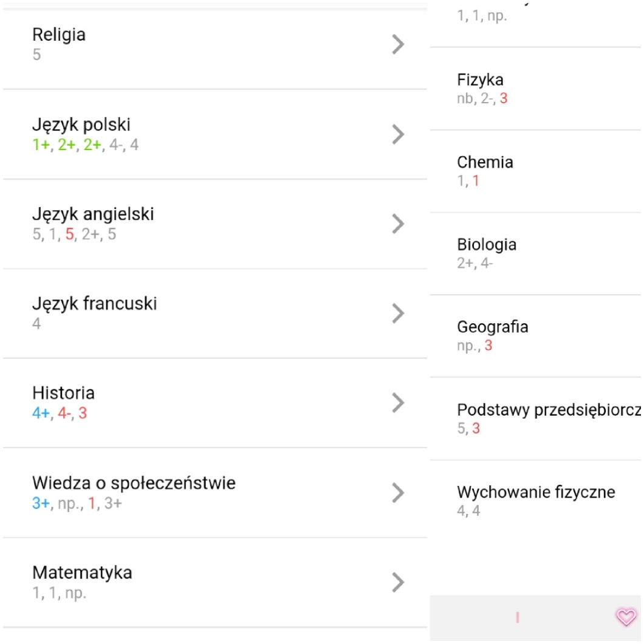Click the blue 4+ grade in Historia

41,413
